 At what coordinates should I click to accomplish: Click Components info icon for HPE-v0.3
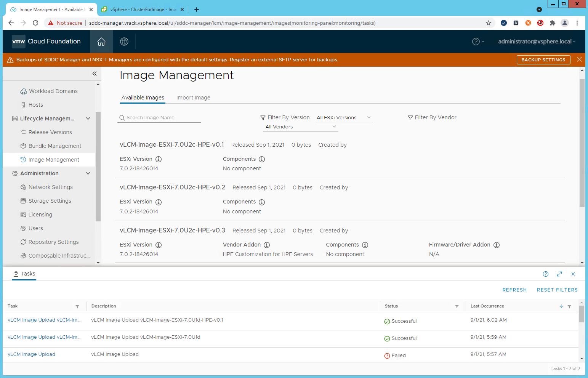tap(365, 245)
